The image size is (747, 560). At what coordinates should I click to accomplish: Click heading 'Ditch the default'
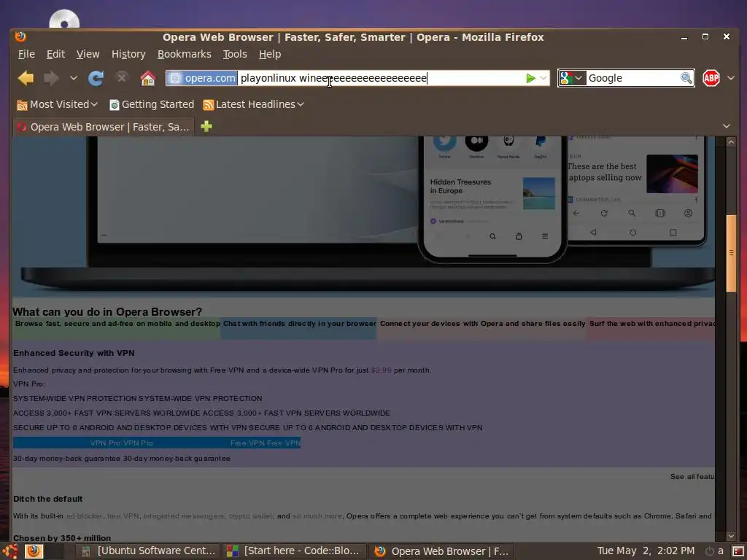click(47, 499)
